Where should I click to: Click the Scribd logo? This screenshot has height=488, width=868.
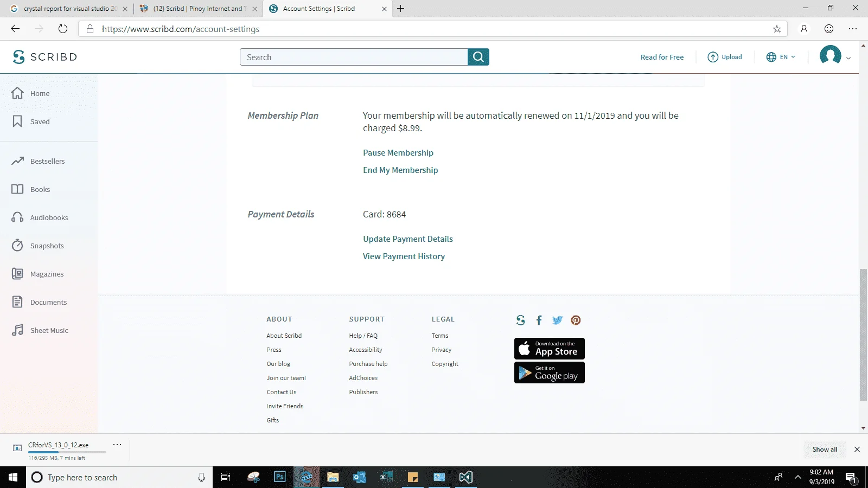click(x=45, y=57)
